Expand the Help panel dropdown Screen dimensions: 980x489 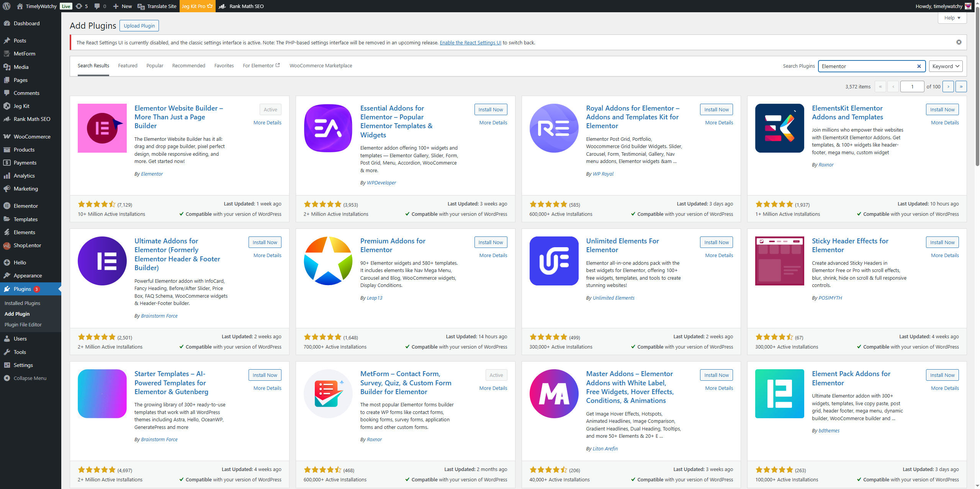click(x=952, y=18)
